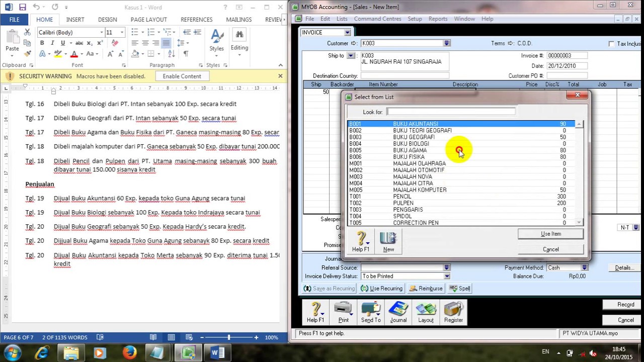644x362 pixels.
Task: Open the Customer K003 dropdown
Action: coord(446,43)
